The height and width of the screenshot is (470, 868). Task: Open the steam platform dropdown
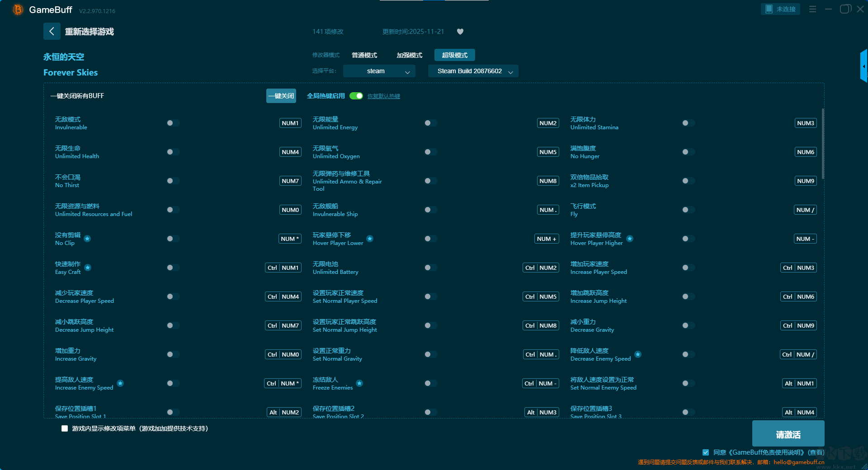click(379, 71)
